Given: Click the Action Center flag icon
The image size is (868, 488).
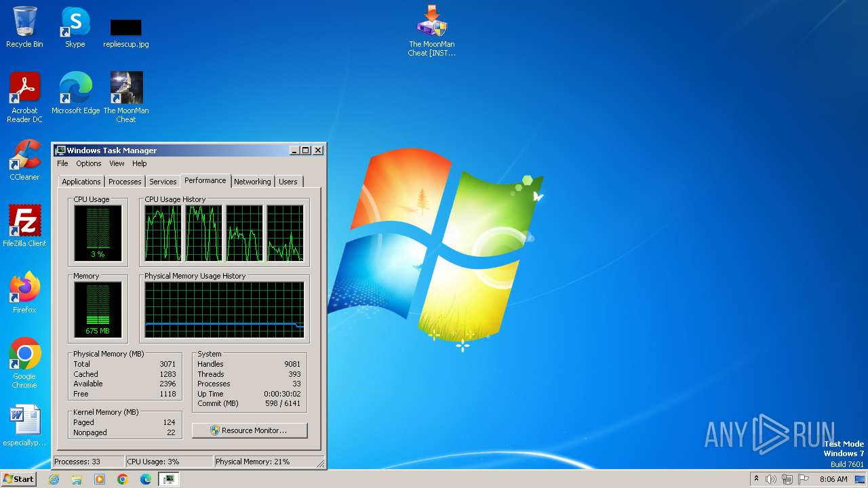Looking at the screenshot, I should (804, 479).
